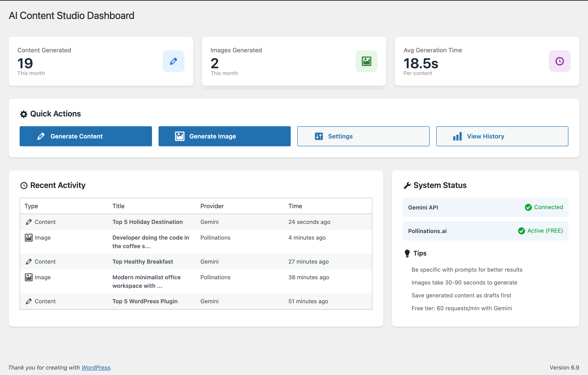Click the green checkmark next to Active (FREE)

tap(521, 231)
